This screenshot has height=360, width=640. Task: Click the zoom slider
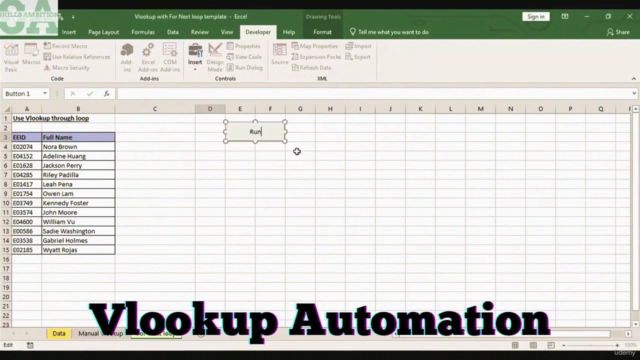pyautogui.click(x=590, y=345)
